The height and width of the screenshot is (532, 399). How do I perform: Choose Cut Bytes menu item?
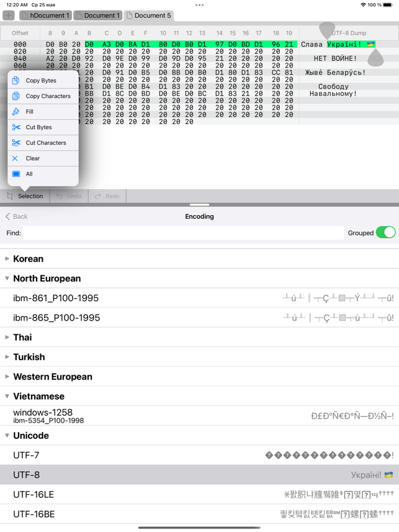pos(43,127)
